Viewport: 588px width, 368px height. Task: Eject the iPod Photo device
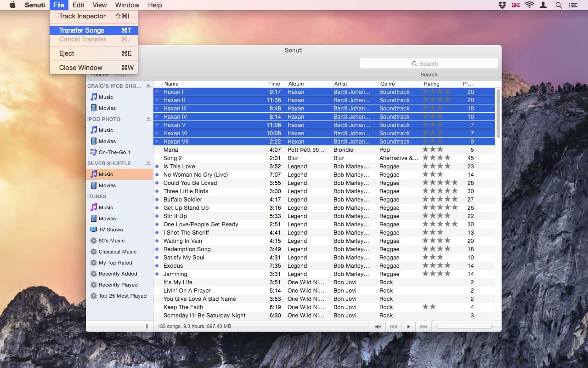[148, 119]
